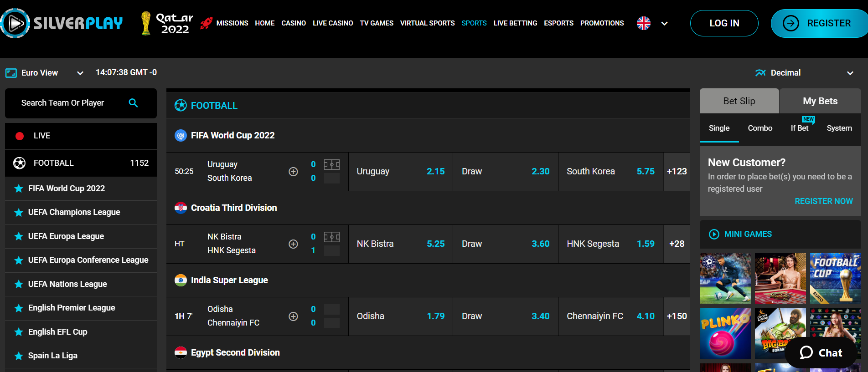The image size is (868, 372).
Task: Open UEFA Europa Conference League in sidebar
Action: 81,260
